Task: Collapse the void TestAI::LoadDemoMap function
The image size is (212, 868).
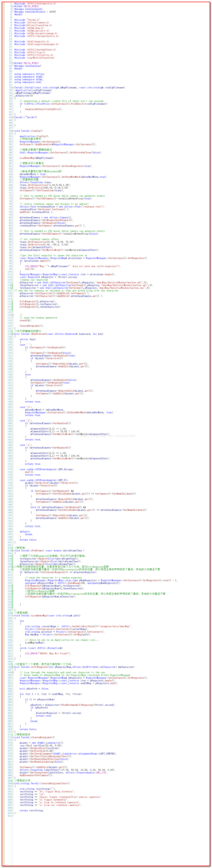Action: tap(13, 616)
